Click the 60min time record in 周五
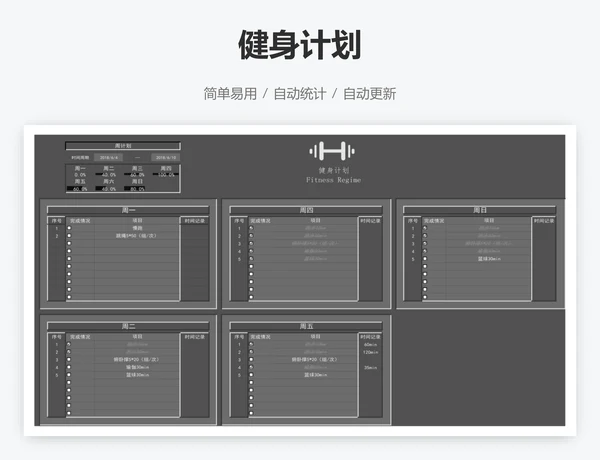Viewport: 600px width, 460px height. 370,345
